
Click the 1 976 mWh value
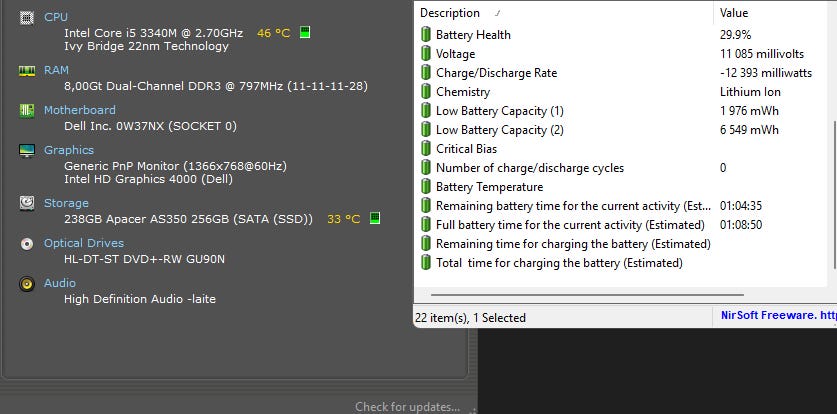(749, 111)
